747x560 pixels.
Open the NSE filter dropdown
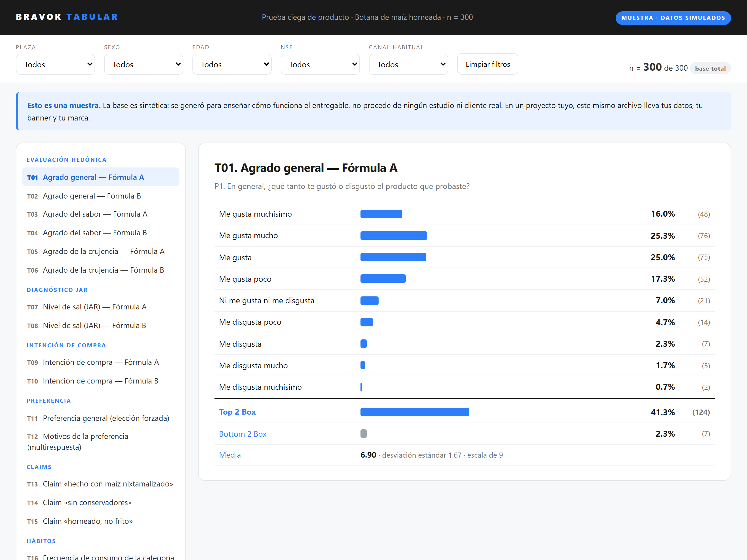pos(320,64)
